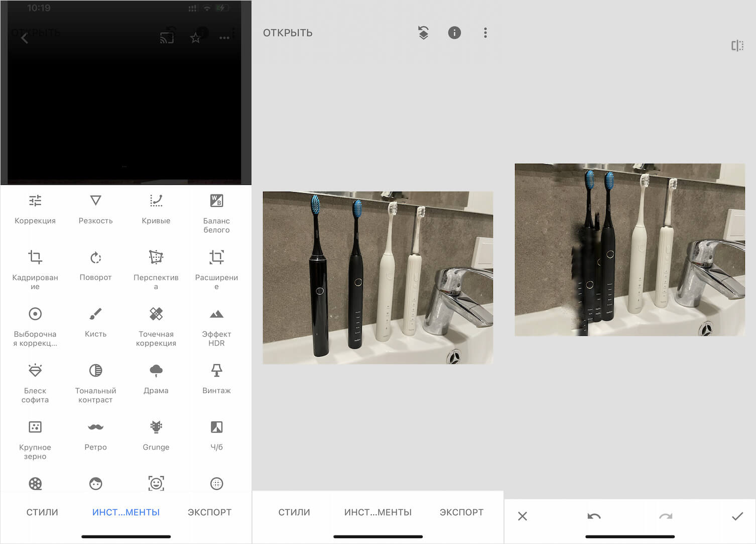Open Точечная коррекция healing tool
This screenshot has width=756, height=544.
(156, 326)
